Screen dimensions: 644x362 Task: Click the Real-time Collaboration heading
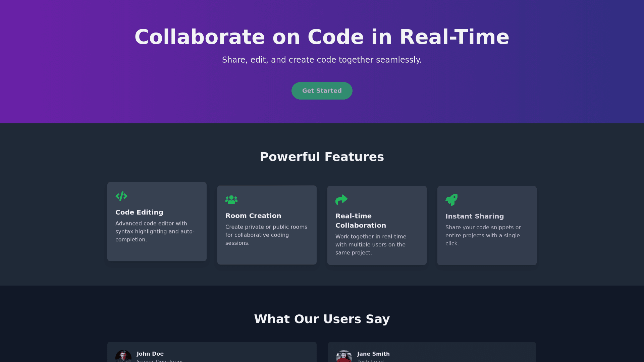(361, 221)
